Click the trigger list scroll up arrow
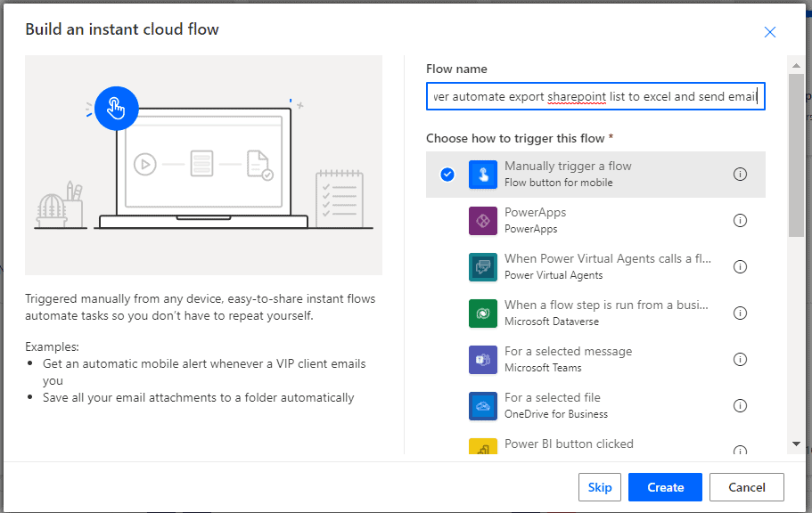Screen dimensions: 812x513 point(796,65)
